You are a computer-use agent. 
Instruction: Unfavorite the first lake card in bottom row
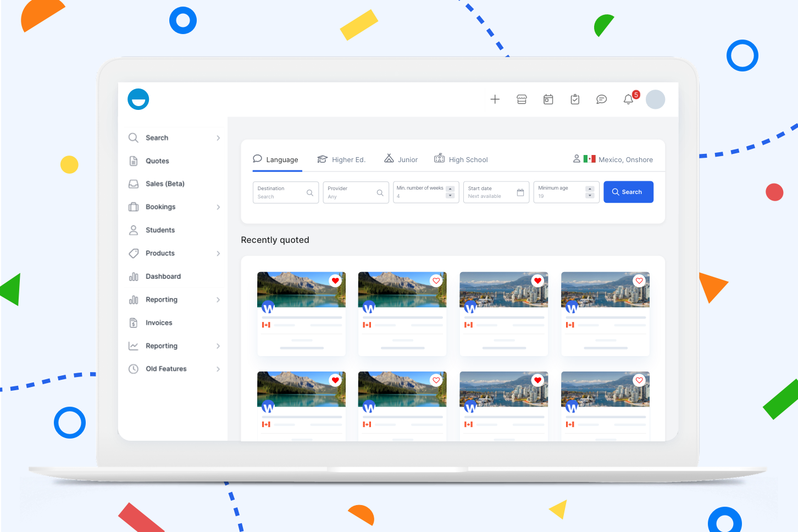click(x=335, y=380)
